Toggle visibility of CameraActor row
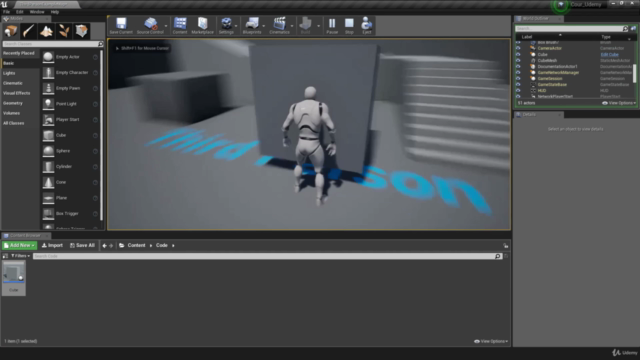 tap(518, 48)
